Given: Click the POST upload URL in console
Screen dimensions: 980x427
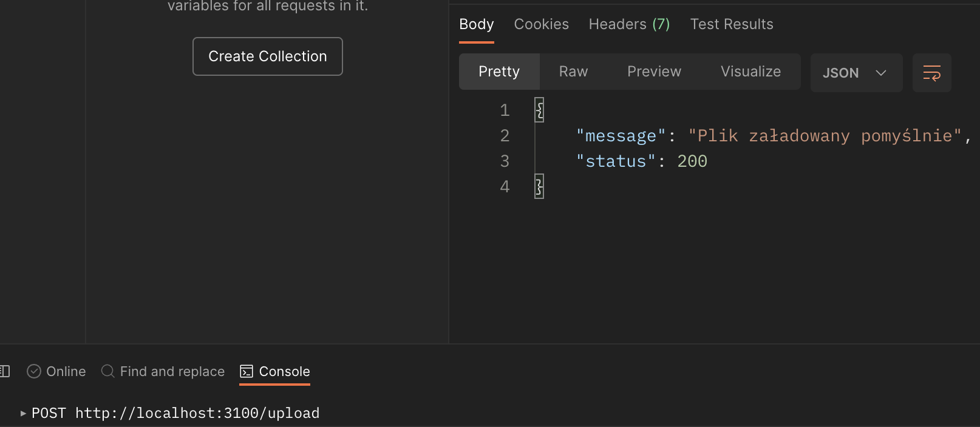Looking at the screenshot, I should point(197,414).
